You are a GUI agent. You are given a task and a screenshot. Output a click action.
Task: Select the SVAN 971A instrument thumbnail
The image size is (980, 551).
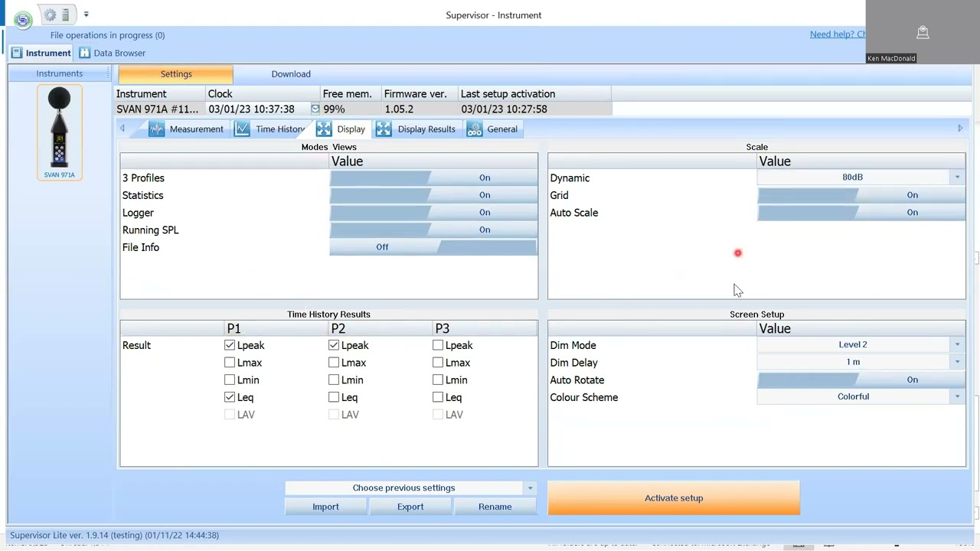tap(59, 132)
